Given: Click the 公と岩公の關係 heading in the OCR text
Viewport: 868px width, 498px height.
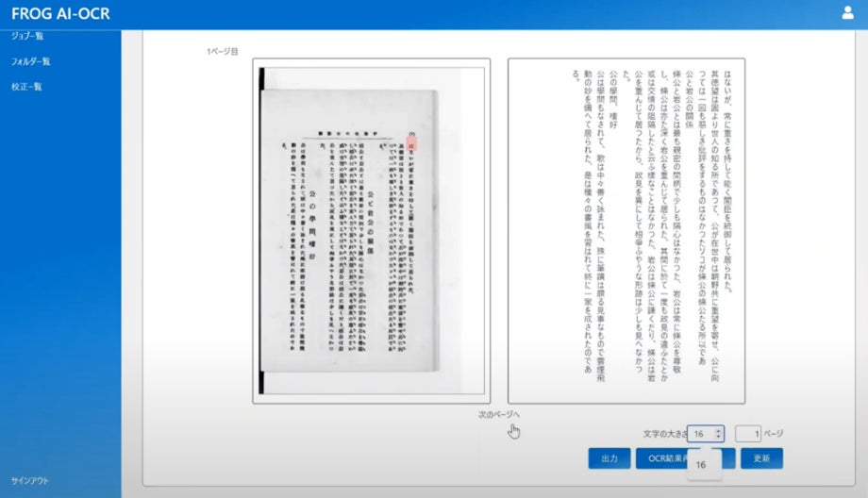Looking at the screenshot, I should click(x=689, y=100).
